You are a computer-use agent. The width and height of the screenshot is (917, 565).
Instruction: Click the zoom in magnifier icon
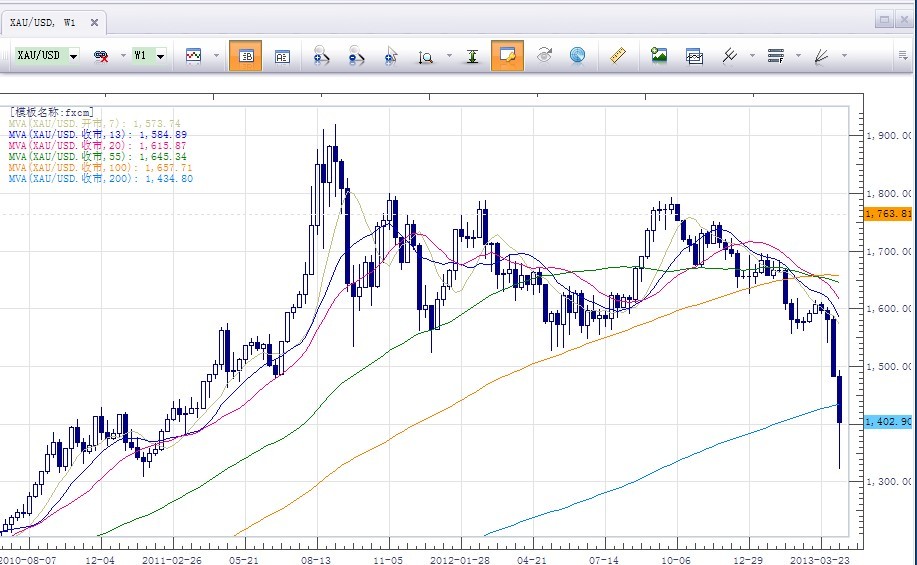click(x=322, y=56)
